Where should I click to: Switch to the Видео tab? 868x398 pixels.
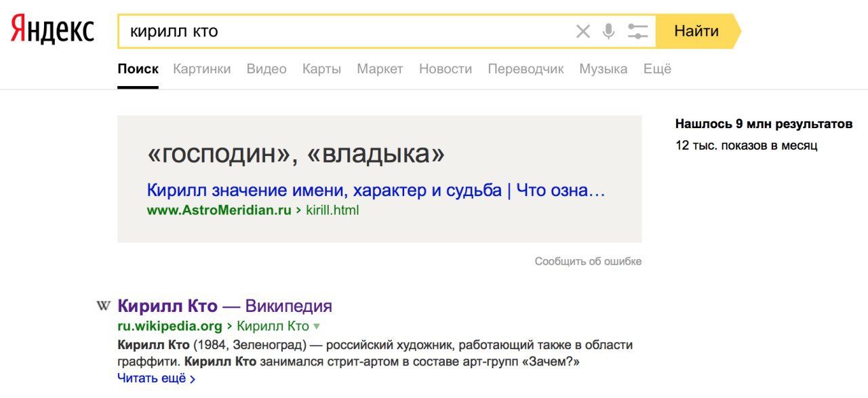click(x=267, y=69)
